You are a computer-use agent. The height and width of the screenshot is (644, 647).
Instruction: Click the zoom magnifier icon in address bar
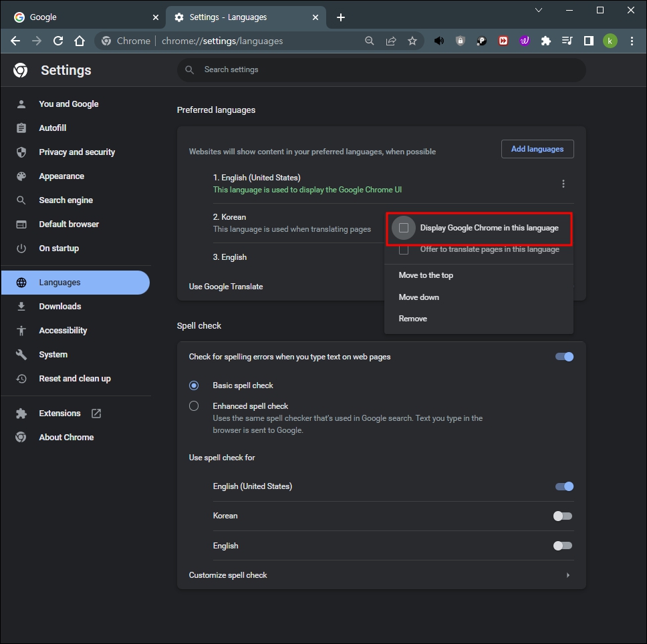point(370,41)
